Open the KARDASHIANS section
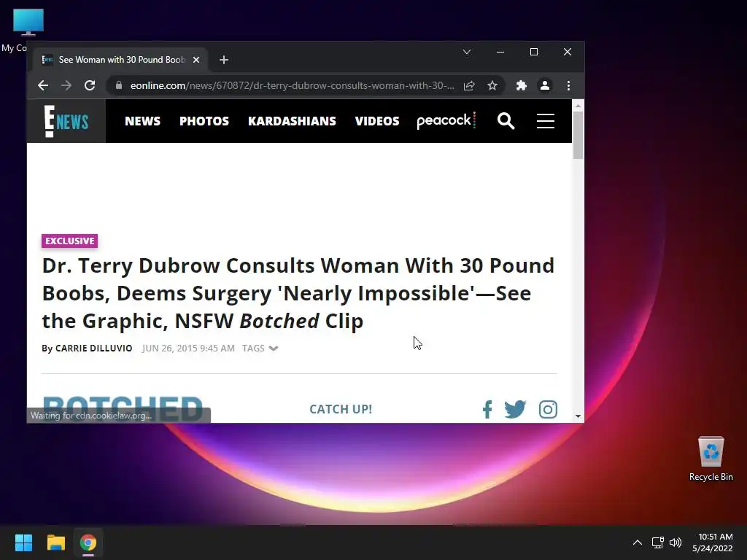Screen dimensions: 747x560 pyautogui.click(x=292, y=121)
